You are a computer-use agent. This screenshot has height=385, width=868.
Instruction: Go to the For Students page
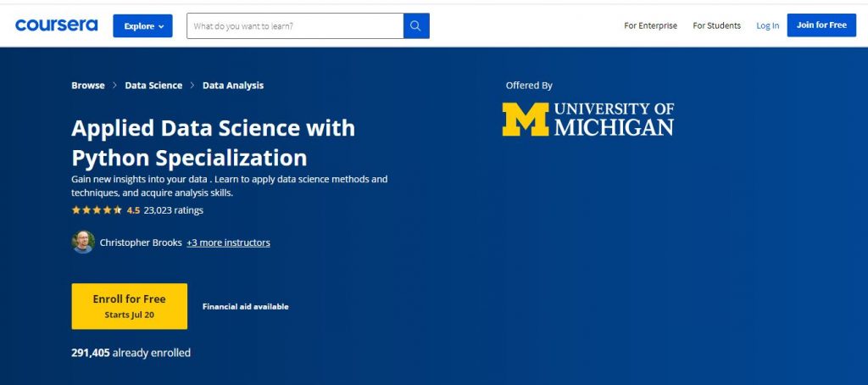point(716,25)
